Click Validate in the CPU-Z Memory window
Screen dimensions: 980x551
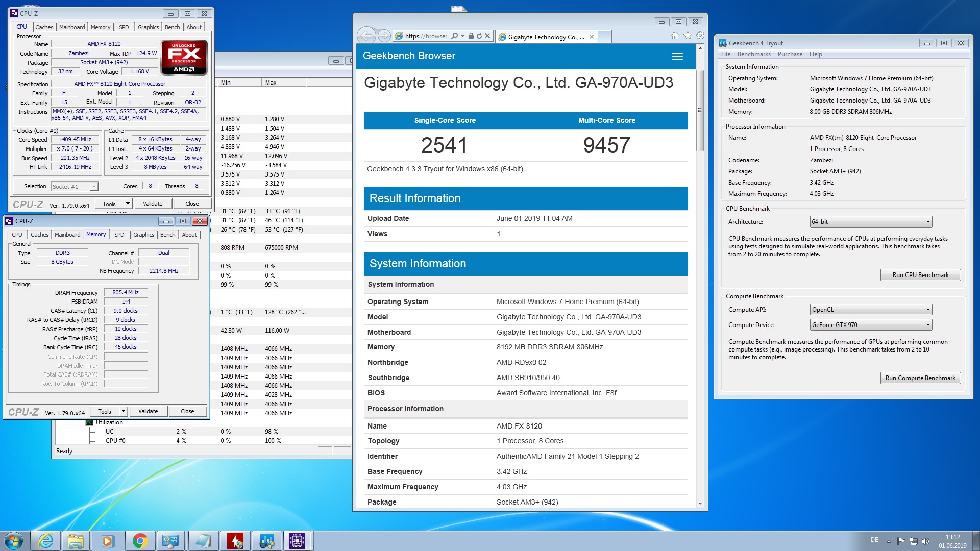[x=148, y=411]
